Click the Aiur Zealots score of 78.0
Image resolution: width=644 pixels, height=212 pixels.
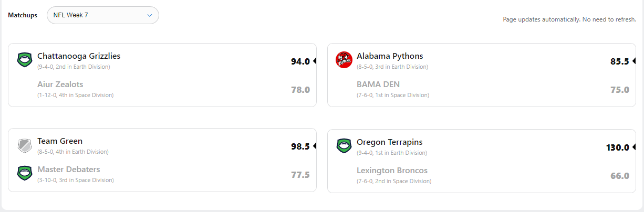[x=300, y=90]
